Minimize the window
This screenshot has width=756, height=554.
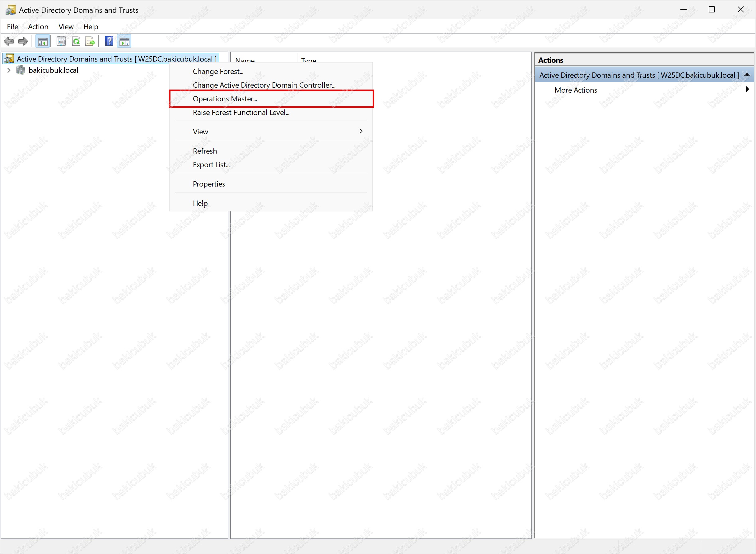(x=683, y=9)
